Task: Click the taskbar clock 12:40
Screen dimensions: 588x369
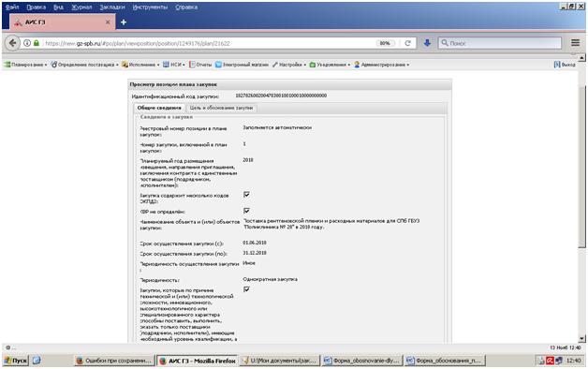Action: click(573, 361)
